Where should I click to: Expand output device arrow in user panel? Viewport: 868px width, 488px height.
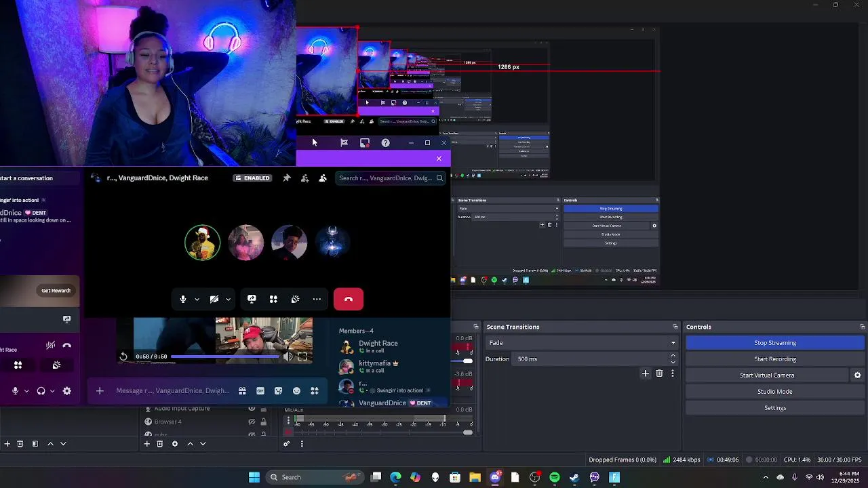[52, 390]
